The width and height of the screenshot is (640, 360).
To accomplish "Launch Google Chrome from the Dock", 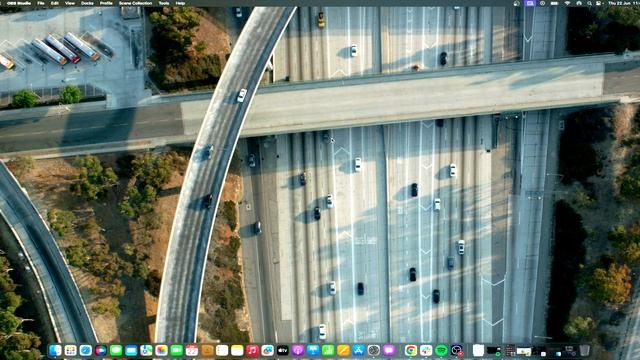I will (x=411, y=350).
